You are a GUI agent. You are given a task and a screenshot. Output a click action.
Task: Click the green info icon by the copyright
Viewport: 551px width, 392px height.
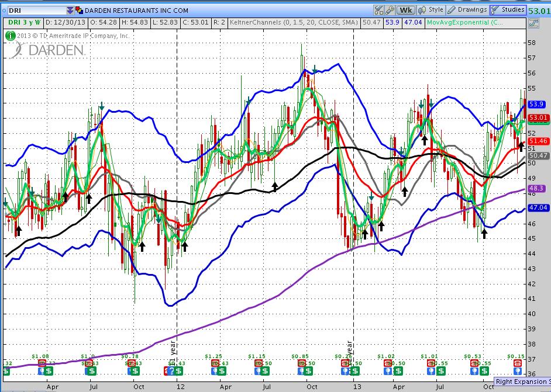(x=11, y=36)
